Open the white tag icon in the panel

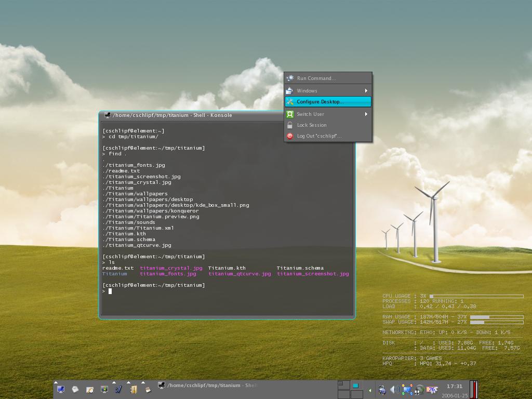[75, 389]
